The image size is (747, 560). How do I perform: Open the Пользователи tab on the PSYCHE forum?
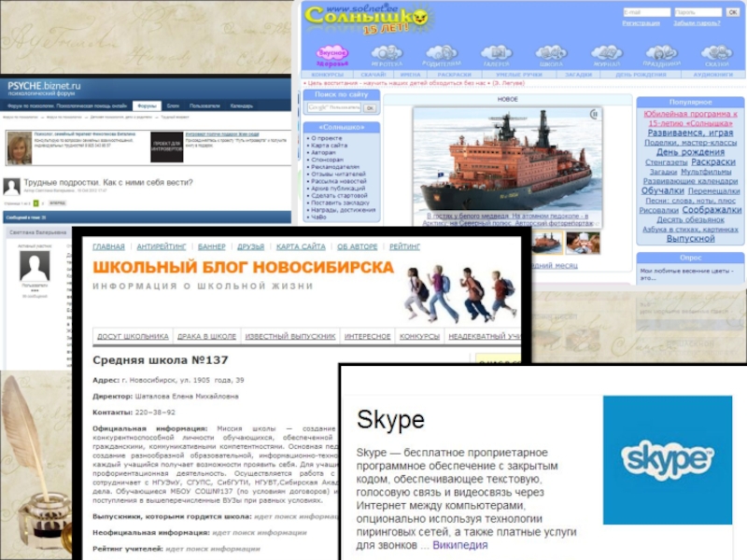[204, 105]
